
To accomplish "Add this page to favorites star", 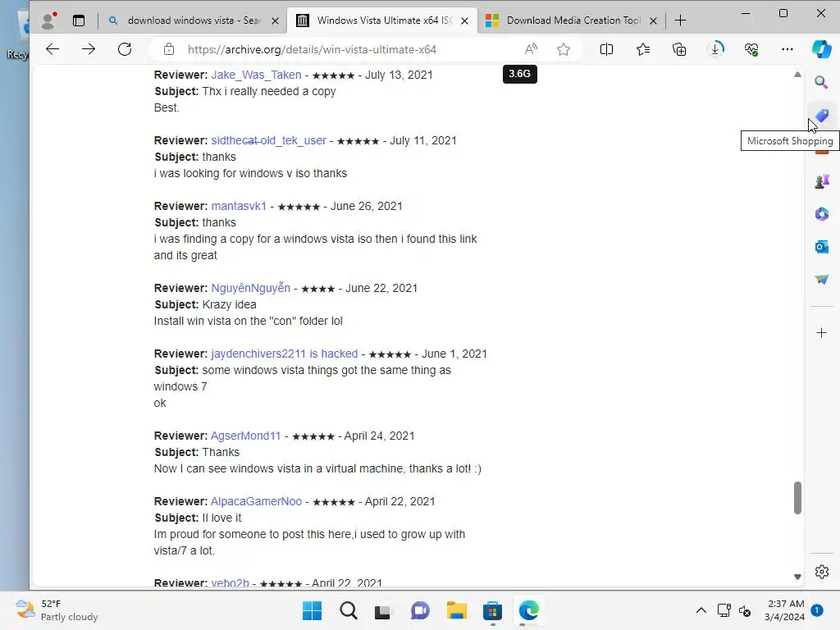I will 563,49.
